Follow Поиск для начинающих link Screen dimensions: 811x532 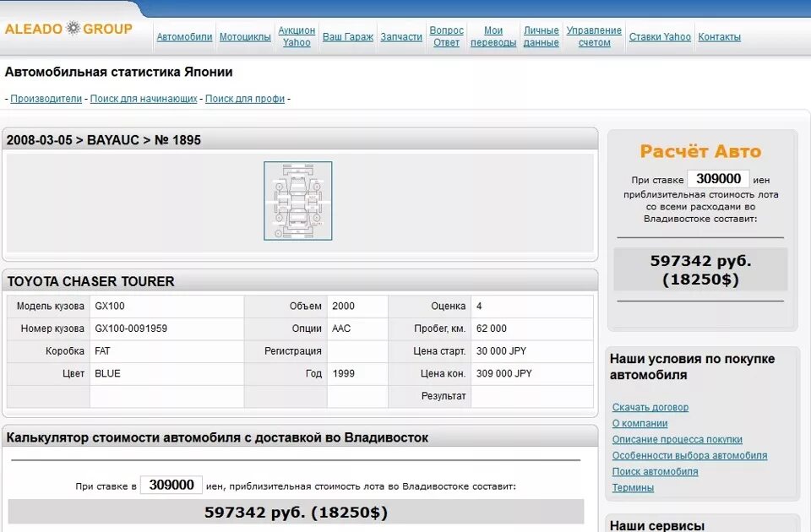(x=144, y=98)
